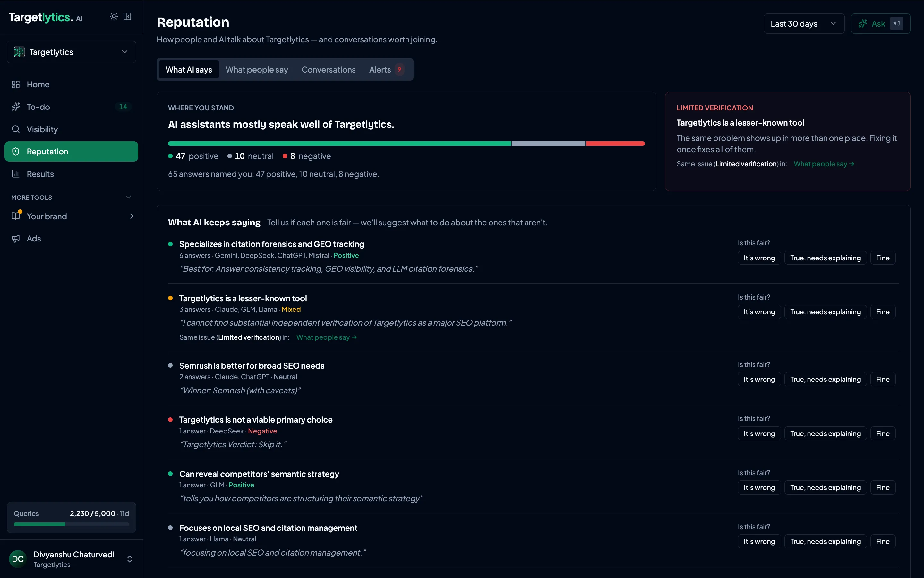Click the Visibility magnifier icon

pos(16,129)
